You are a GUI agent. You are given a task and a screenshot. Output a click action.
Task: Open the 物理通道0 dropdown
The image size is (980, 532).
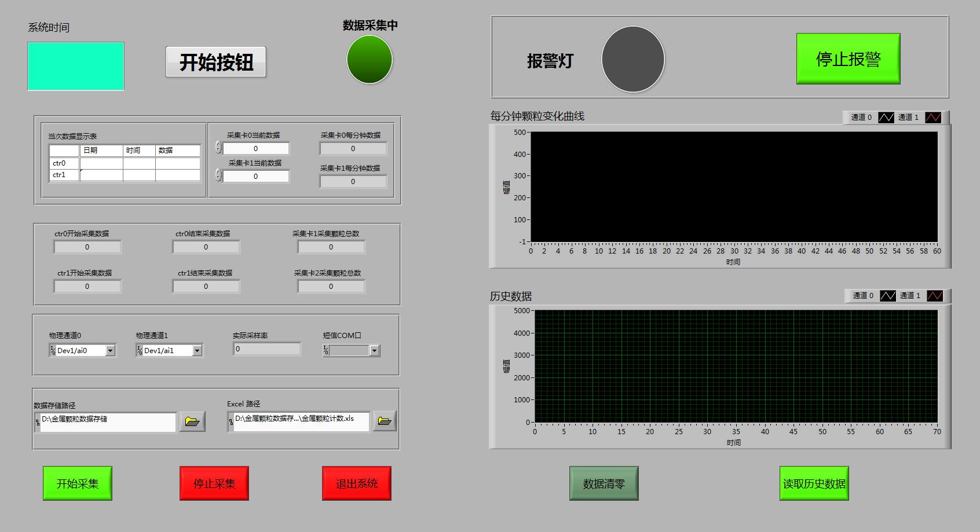point(110,351)
